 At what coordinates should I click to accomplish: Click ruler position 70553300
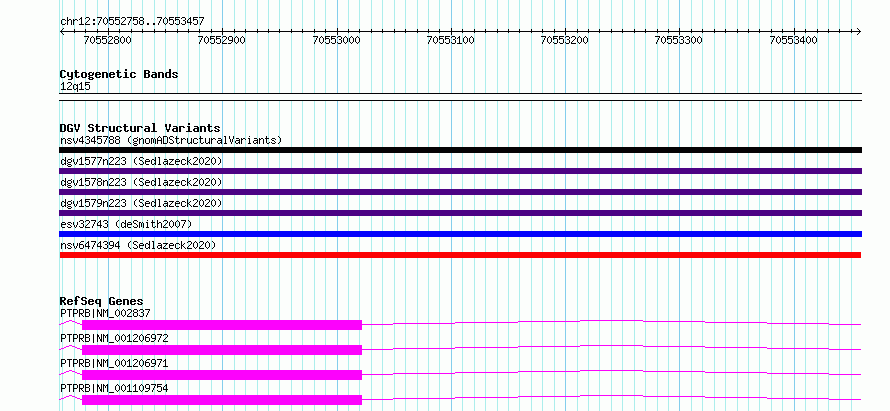679,40
